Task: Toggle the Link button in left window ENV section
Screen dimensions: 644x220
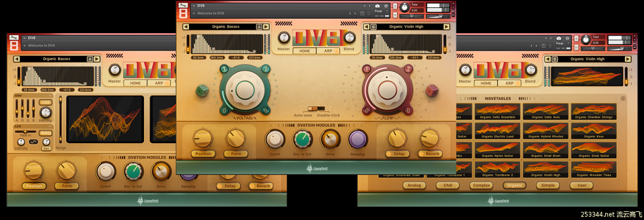Action: tap(46, 102)
